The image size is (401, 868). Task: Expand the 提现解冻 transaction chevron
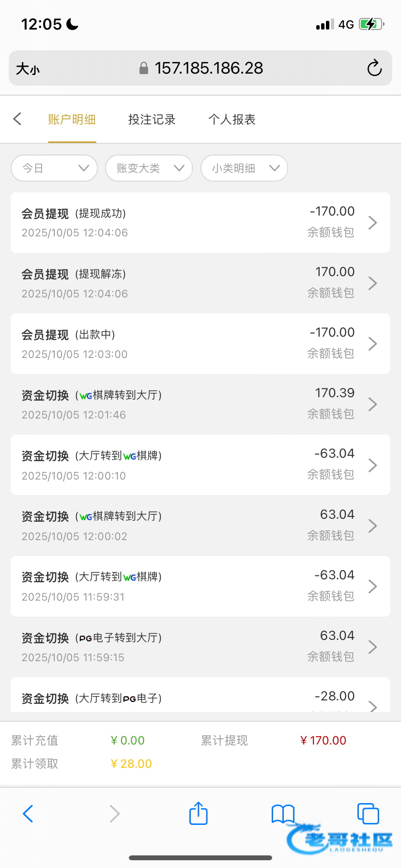[x=372, y=283]
